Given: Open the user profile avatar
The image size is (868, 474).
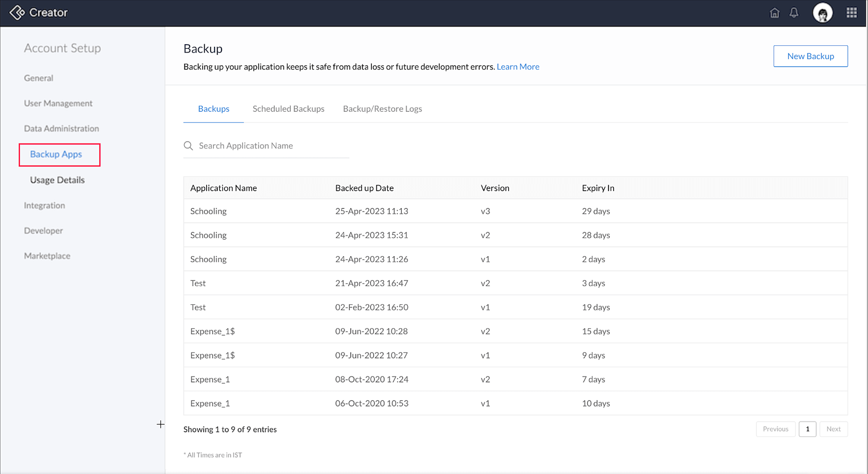Looking at the screenshot, I should coord(822,13).
